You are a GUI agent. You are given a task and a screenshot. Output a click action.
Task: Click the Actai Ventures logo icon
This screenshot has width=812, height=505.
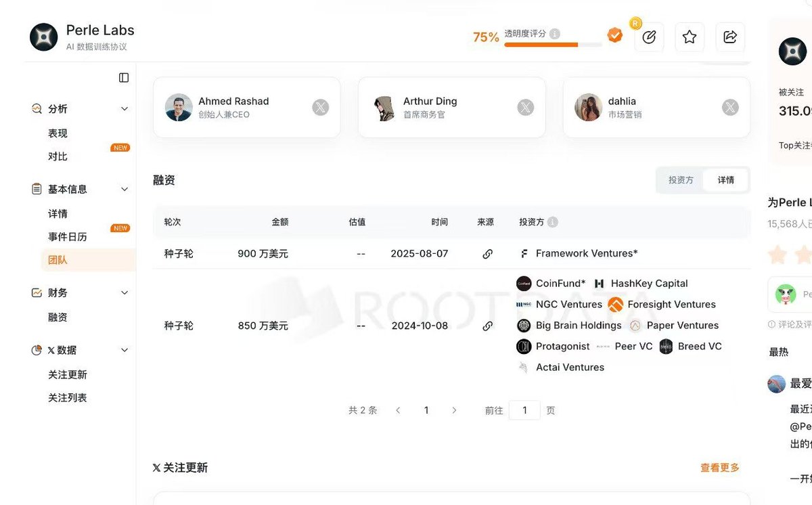pyautogui.click(x=524, y=368)
